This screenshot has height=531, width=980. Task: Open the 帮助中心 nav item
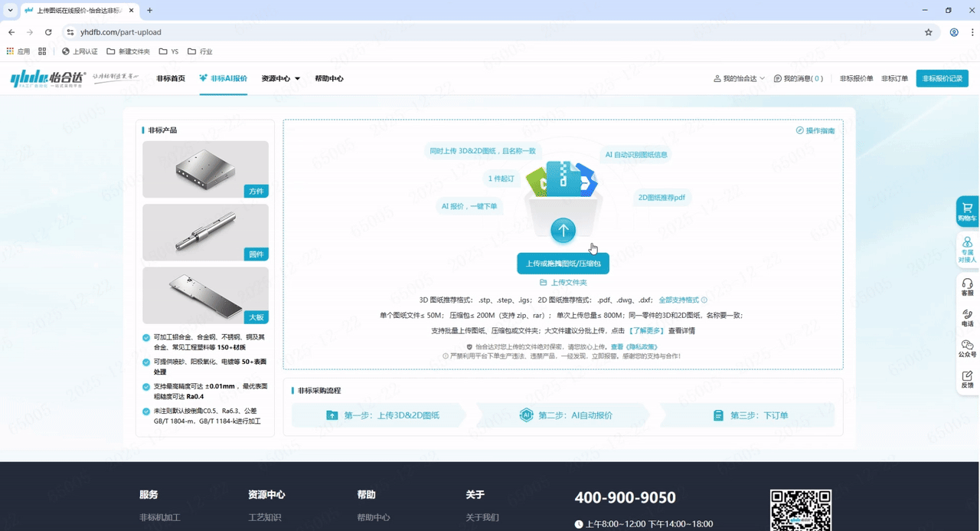[328, 79]
